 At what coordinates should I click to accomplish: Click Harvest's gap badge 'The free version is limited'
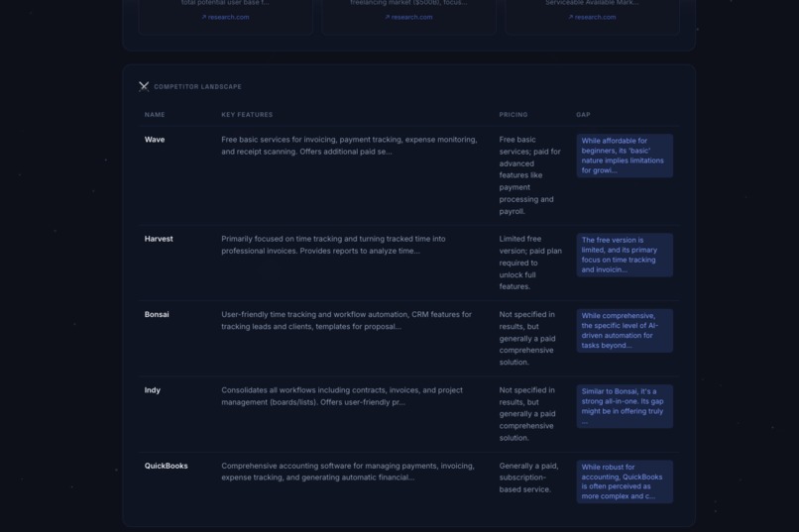625,255
